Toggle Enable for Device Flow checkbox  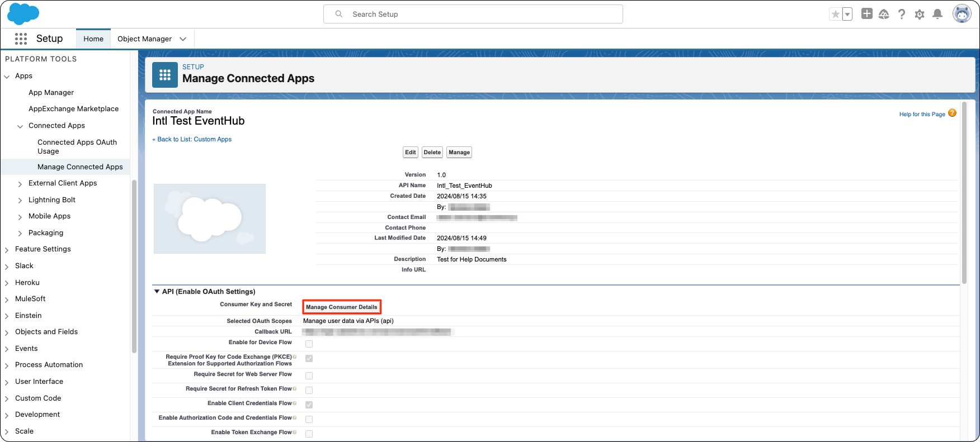pos(309,344)
